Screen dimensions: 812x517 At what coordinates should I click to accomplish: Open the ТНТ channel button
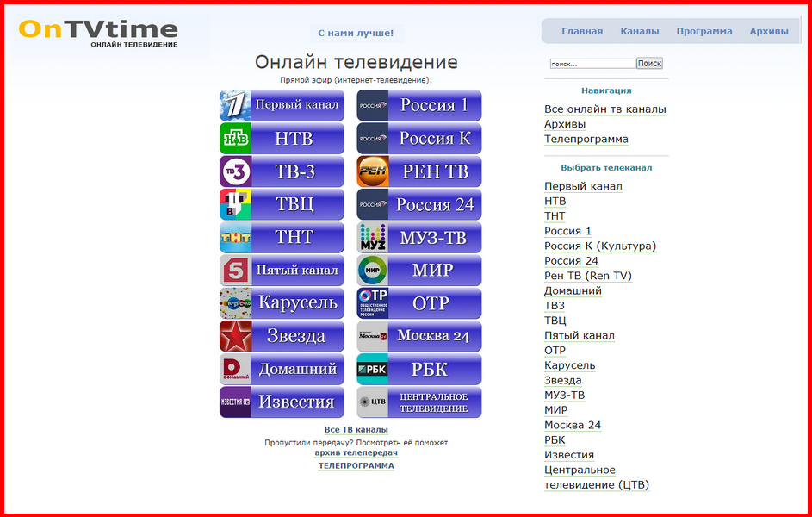point(282,237)
